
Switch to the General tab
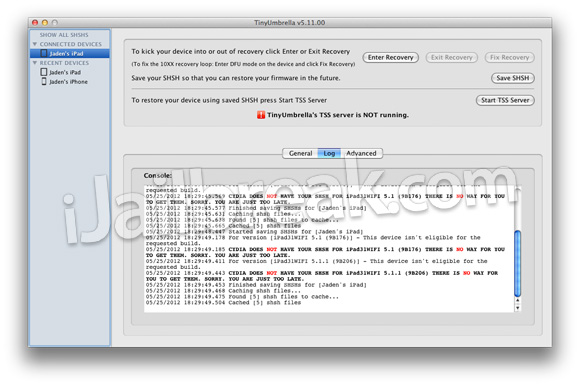click(x=300, y=153)
